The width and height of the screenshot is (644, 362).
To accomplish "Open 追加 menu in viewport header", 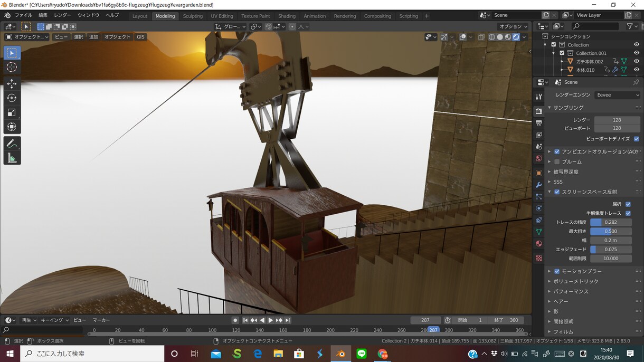I will pyautogui.click(x=93, y=37).
